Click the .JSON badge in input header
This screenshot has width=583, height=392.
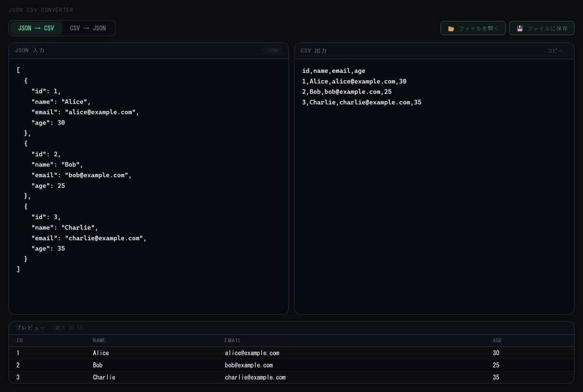coord(272,51)
